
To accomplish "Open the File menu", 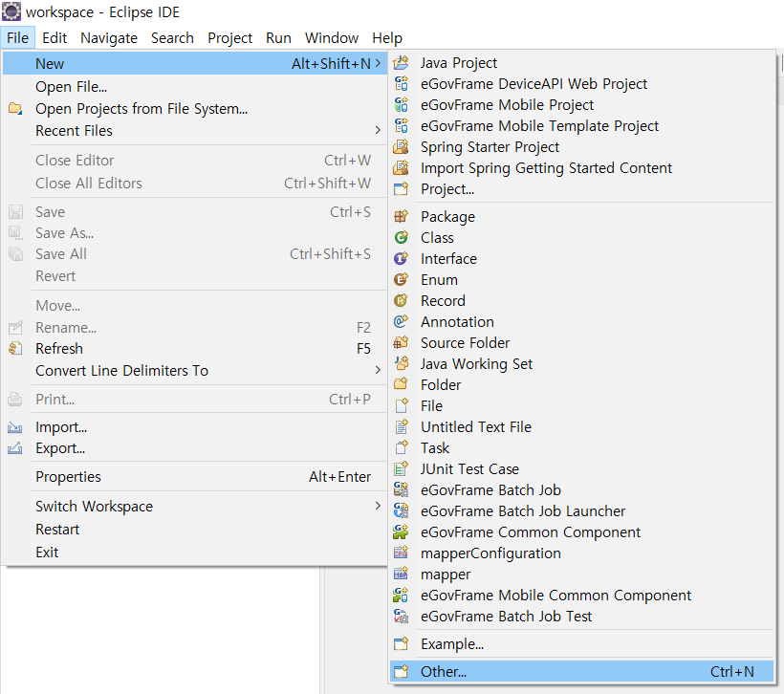I will tap(17, 38).
